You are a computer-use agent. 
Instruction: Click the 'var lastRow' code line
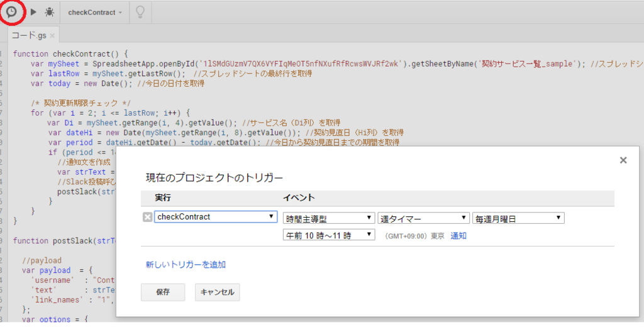coord(171,74)
